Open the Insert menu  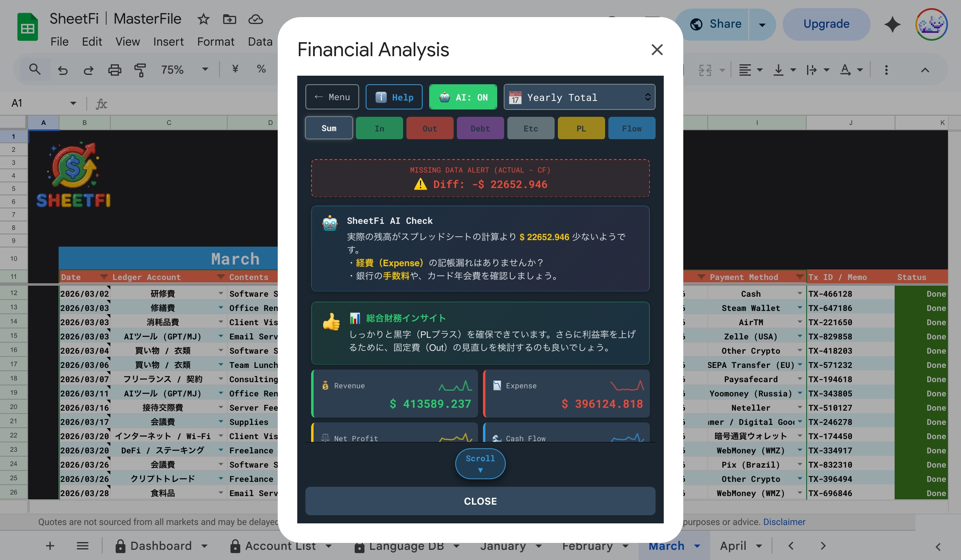(x=168, y=42)
